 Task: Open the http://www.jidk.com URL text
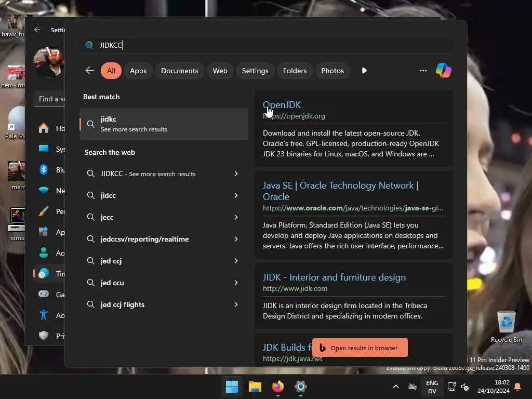[295, 288]
